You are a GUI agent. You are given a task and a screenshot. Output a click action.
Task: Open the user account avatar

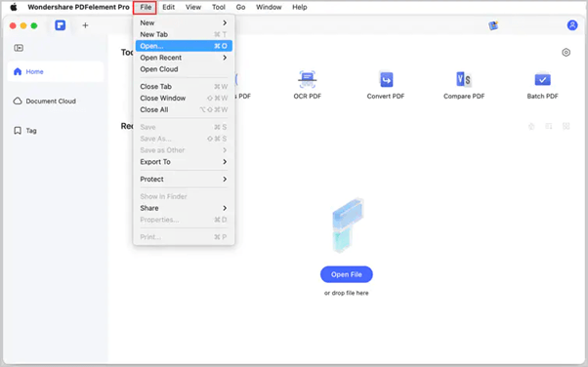[x=571, y=25]
